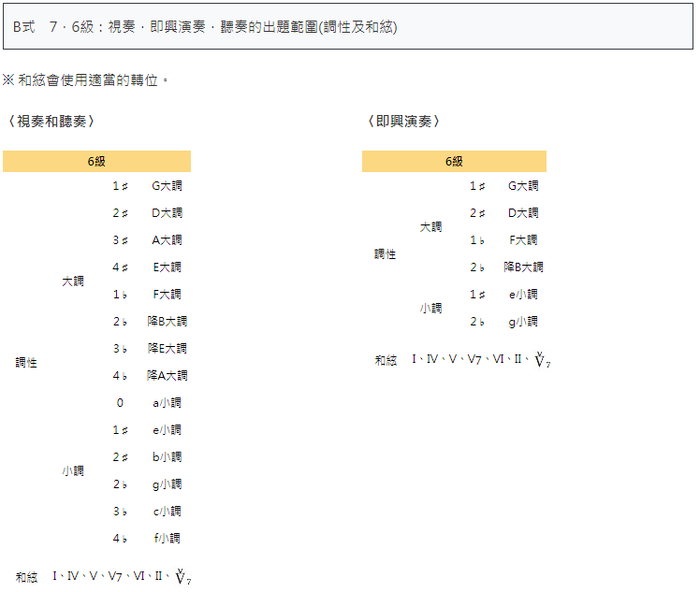Click e小調 in the 即興演奏 table
The height and width of the screenshot is (592, 700).
coord(523,295)
